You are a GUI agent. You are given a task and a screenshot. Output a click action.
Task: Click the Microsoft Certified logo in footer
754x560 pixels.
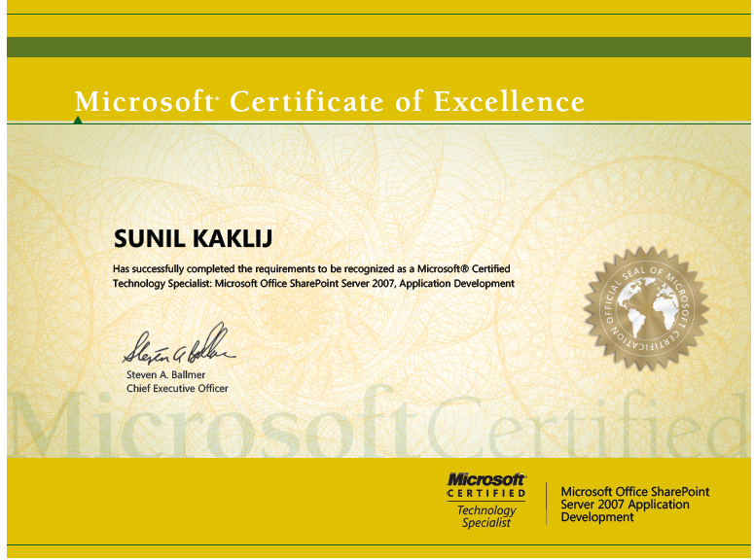[485, 485]
